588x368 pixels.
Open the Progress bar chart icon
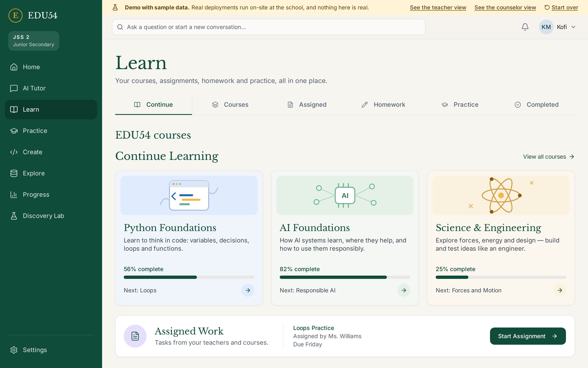(14, 194)
